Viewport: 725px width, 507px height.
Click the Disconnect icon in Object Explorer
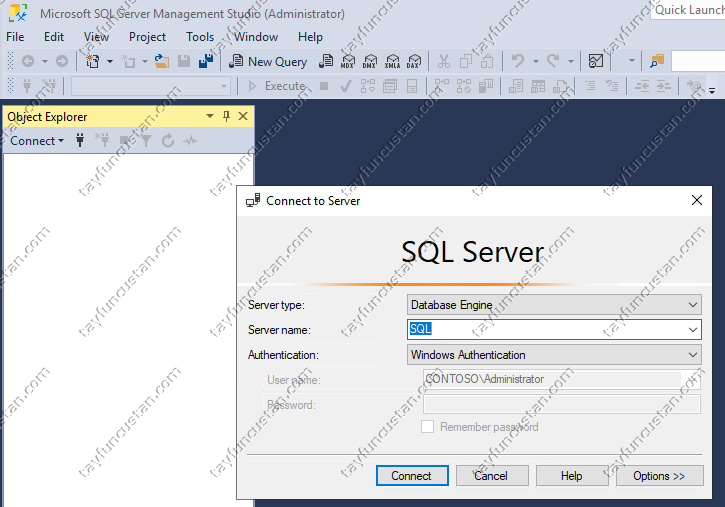tap(102, 140)
